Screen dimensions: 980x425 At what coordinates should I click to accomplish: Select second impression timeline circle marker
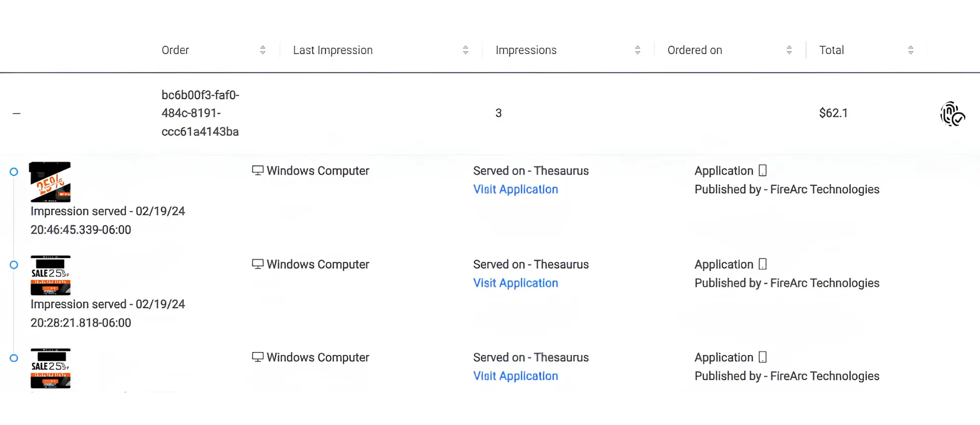click(14, 265)
